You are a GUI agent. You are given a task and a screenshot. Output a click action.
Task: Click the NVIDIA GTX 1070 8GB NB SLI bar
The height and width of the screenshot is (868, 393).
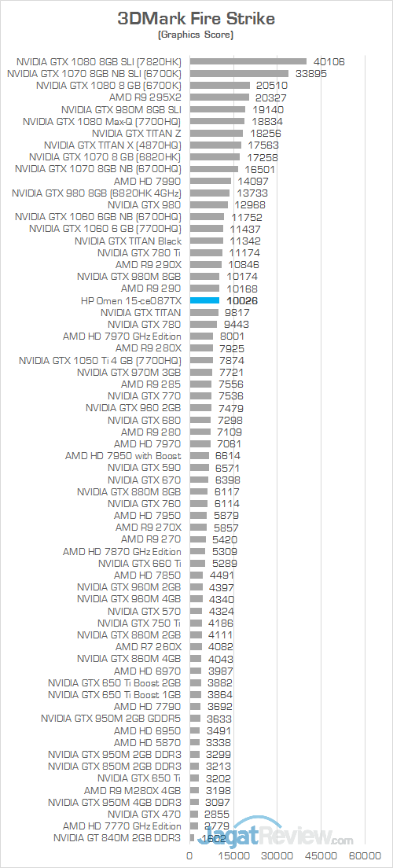click(x=240, y=74)
